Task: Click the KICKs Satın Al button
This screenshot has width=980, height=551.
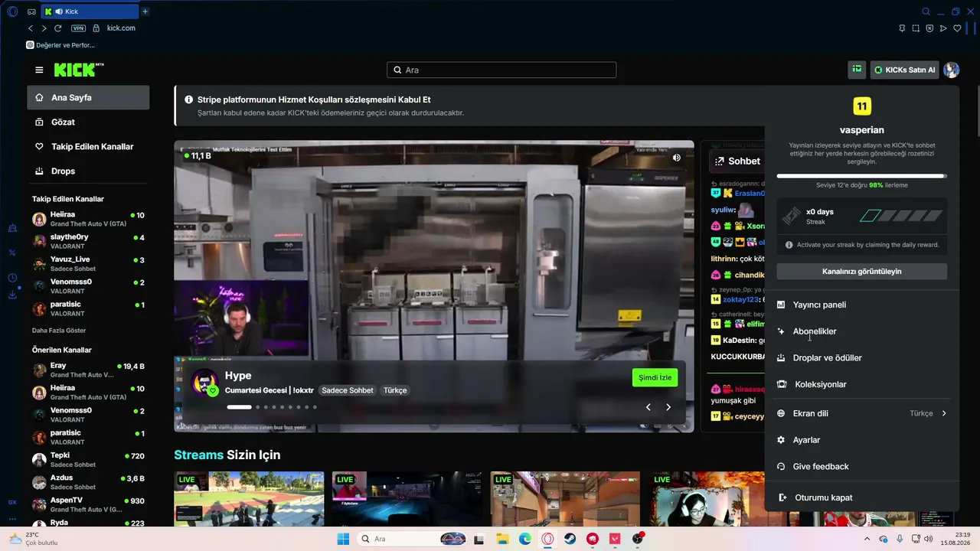Action: pos(904,70)
